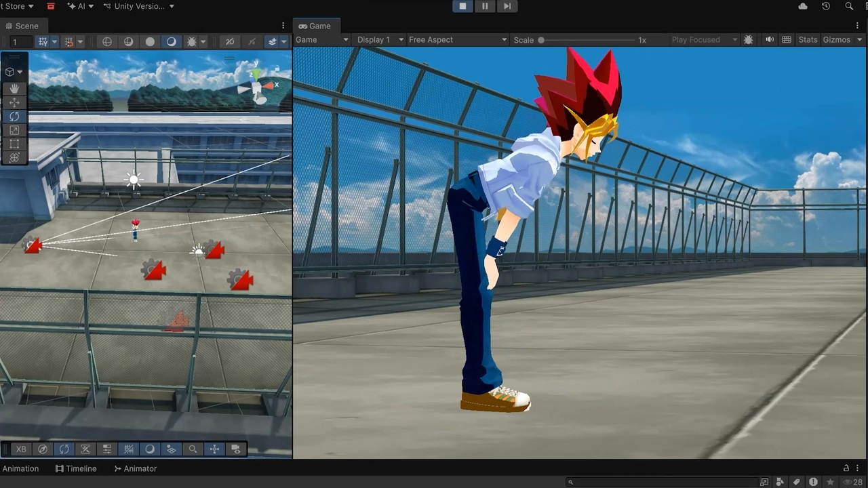
Task: Click the red package icon in top bar
Action: (51, 6)
